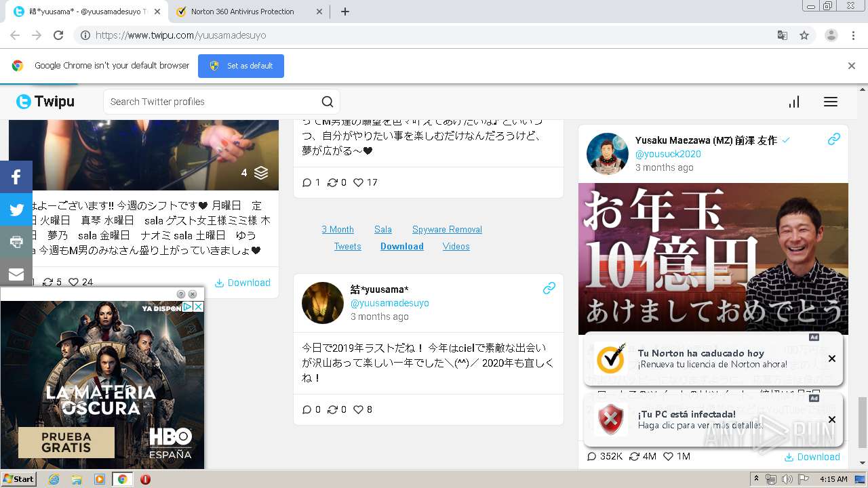The height and width of the screenshot is (488, 868).
Task: Click heart icon with 8 likes
Action: 359,409
